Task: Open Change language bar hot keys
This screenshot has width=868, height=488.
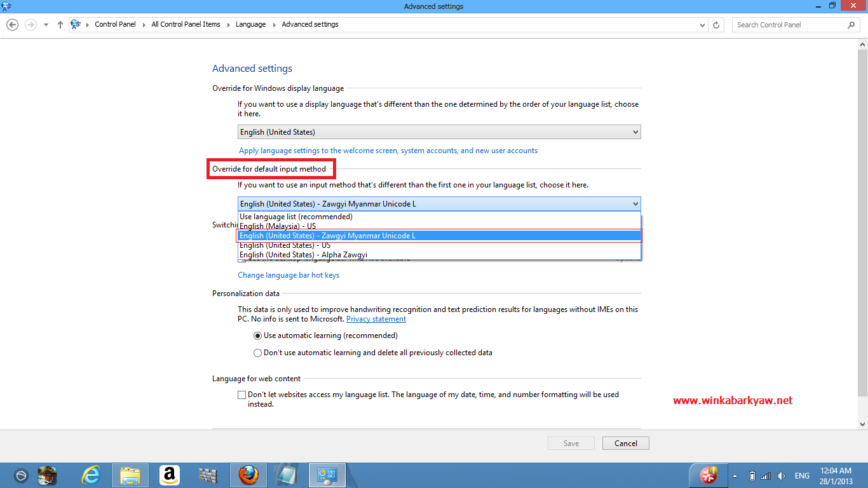Action: point(288,275)
